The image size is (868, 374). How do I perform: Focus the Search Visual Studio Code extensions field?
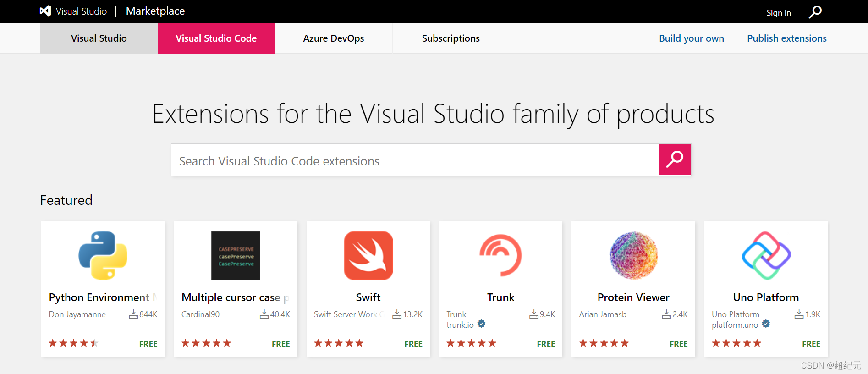click(x=415, y=160)
